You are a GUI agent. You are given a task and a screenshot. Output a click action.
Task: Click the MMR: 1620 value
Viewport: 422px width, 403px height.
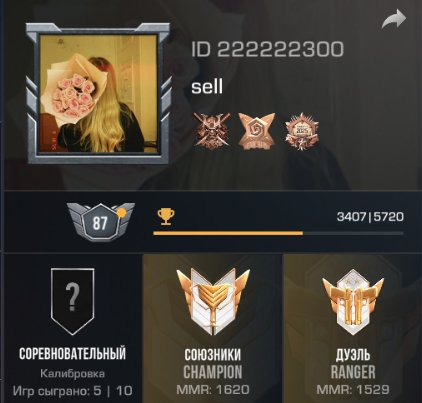pos(213,389)
